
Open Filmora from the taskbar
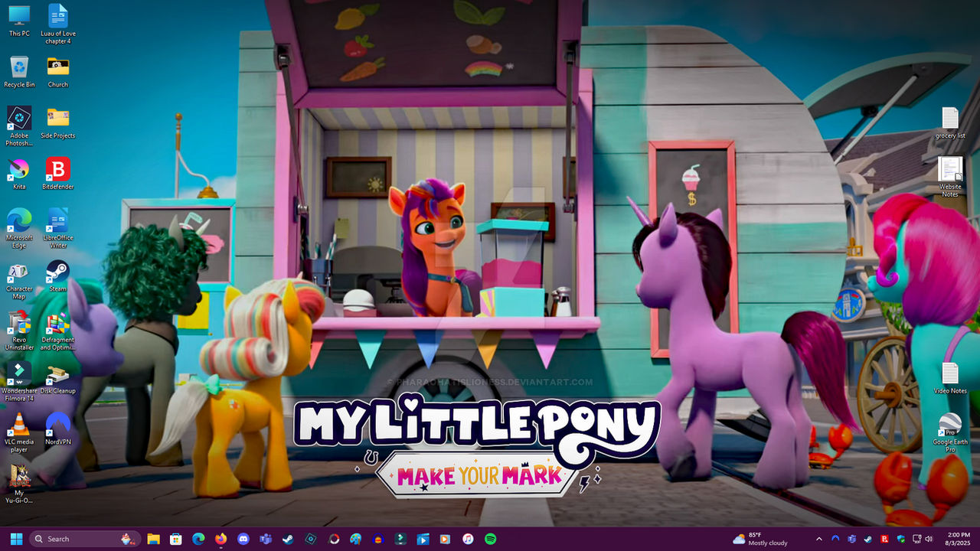tap(400, 539)
